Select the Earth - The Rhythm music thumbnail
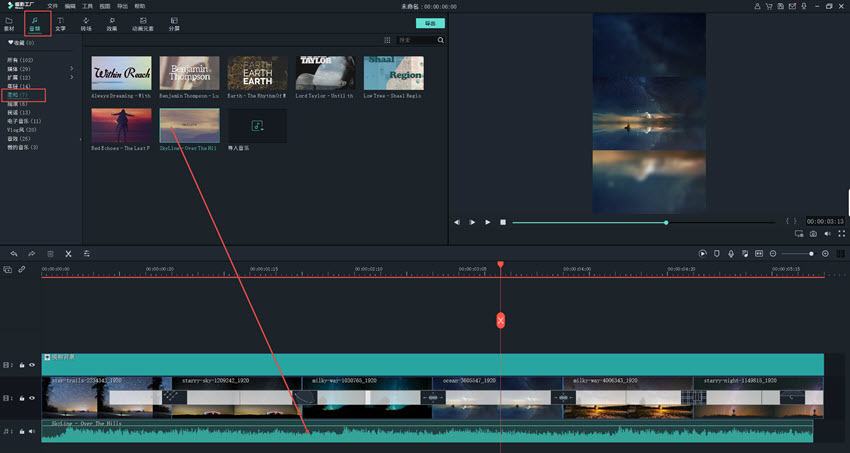The image size is (850, 453). [257, 74]
